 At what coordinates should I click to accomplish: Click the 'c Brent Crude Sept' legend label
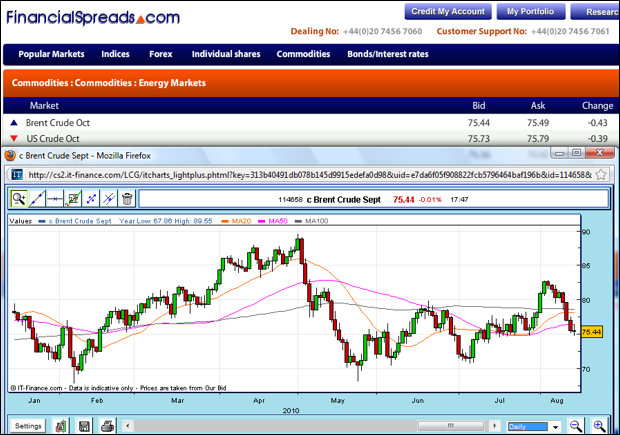click(80, 221)
